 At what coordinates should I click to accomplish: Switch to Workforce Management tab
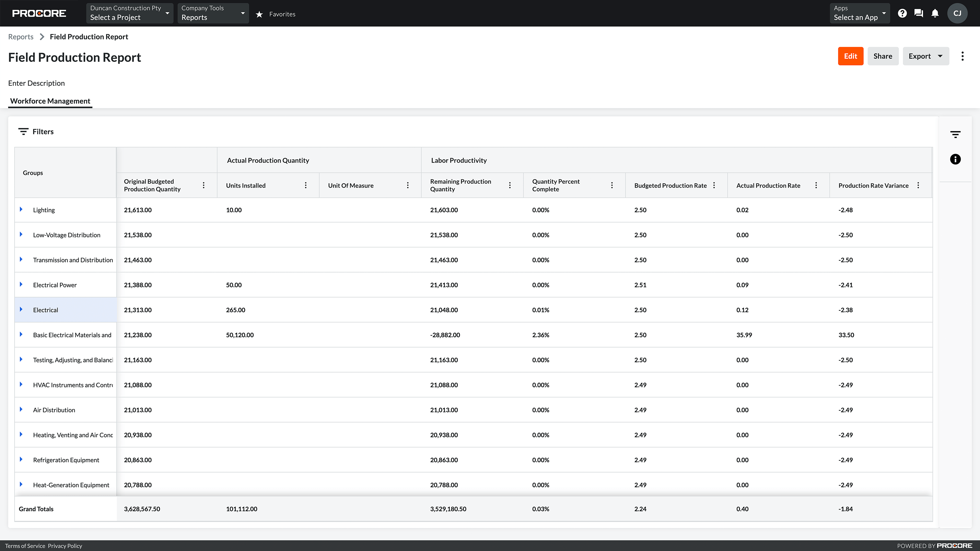pyautogui.click(x=50, y=101)
